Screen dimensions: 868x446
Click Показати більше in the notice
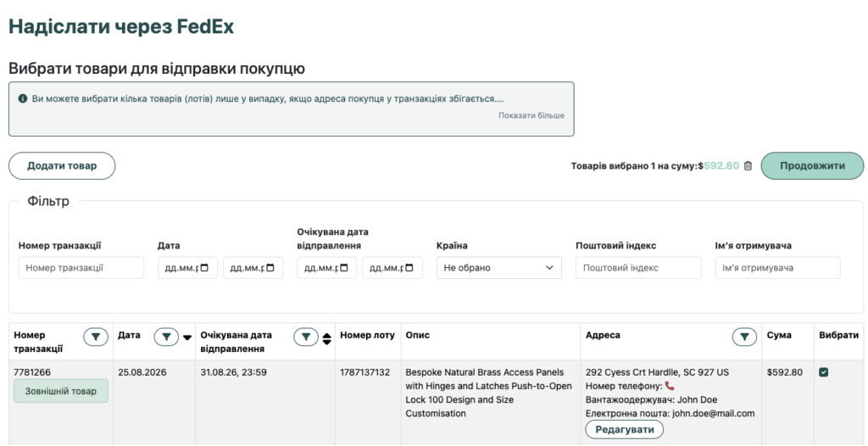click(x=531, y=115)
